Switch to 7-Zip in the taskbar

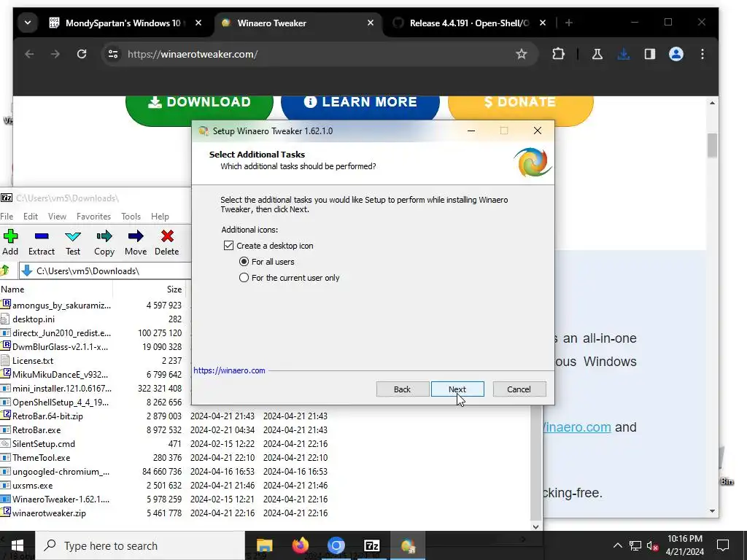click(x=371, y=545)
